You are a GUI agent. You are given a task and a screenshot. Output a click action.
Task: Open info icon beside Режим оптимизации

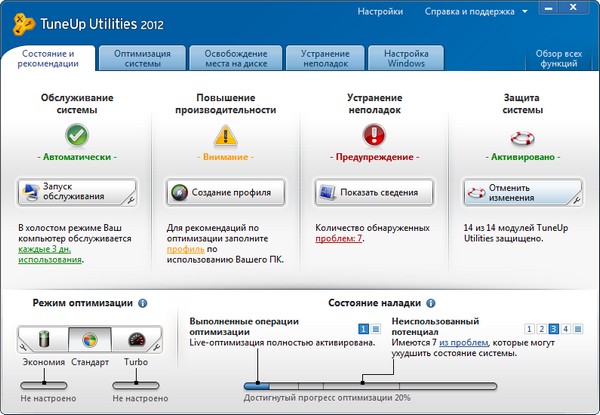pos(143,302)
